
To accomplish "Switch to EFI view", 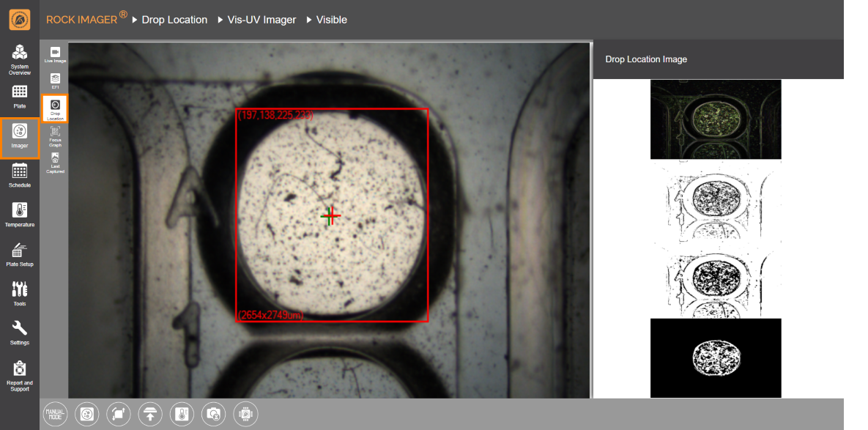I will (x=55, y=81).
